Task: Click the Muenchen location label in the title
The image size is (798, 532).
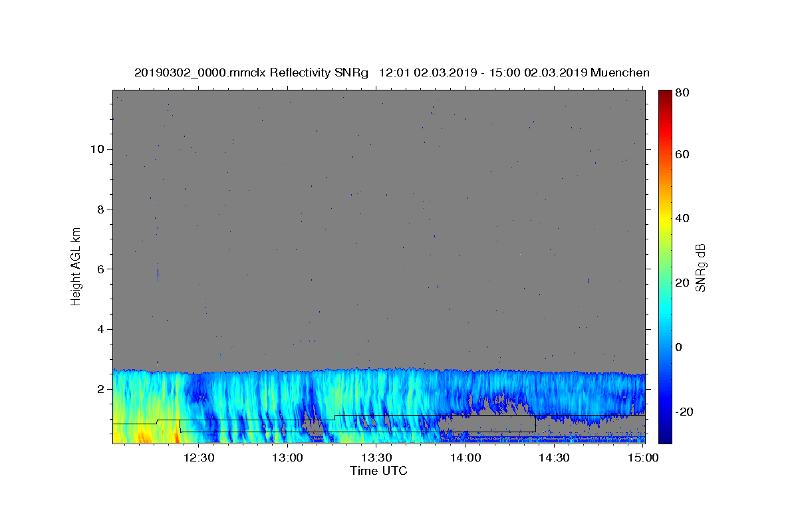Action: pyautogui.click(x=620, y=72)
